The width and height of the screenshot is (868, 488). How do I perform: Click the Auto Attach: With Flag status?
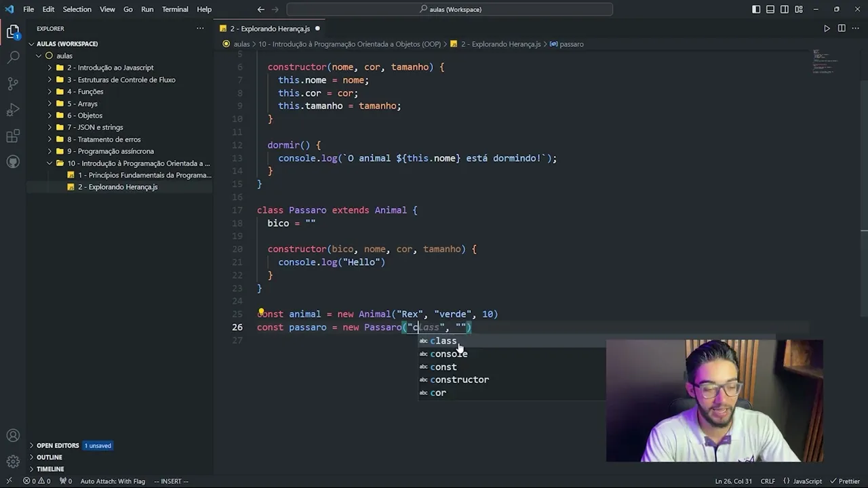[x=113, y=481]
